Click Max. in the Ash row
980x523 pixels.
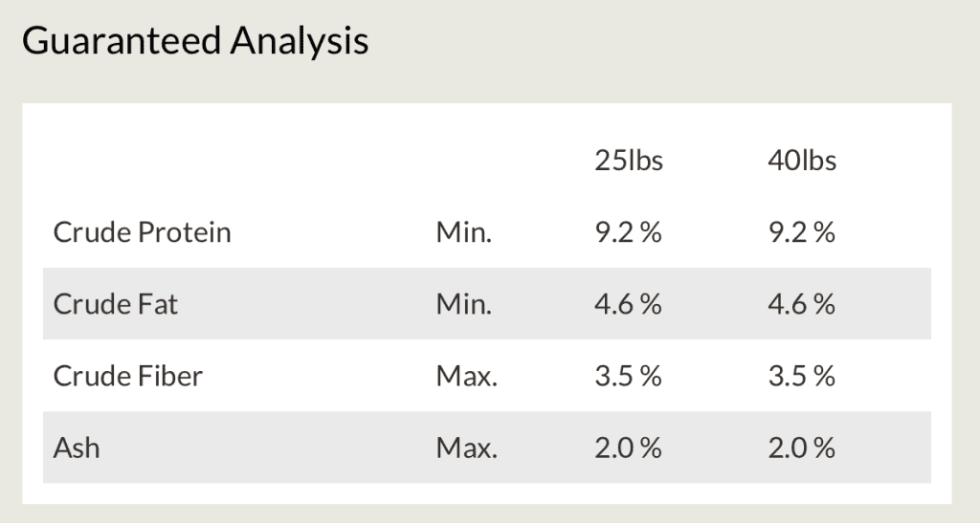click(467, 447)
